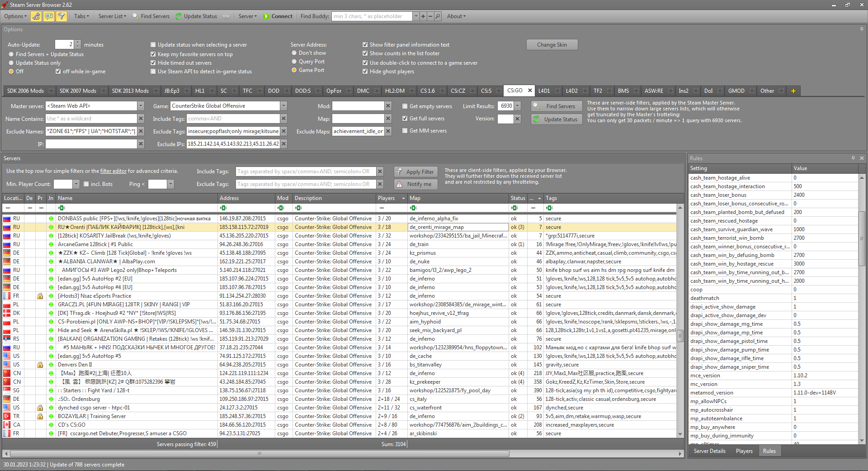Add a new tab with the yellow plus
The image size is (868, 471).
(793, 91)
